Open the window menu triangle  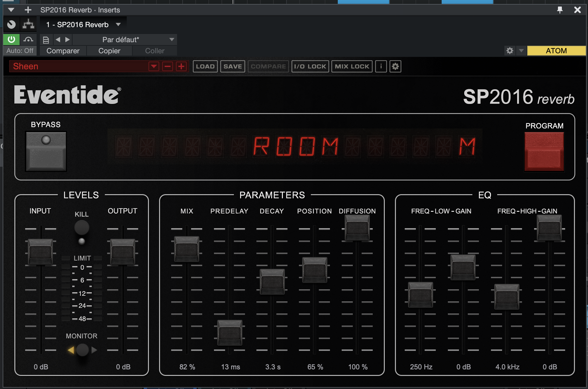[x=11, y=10]
